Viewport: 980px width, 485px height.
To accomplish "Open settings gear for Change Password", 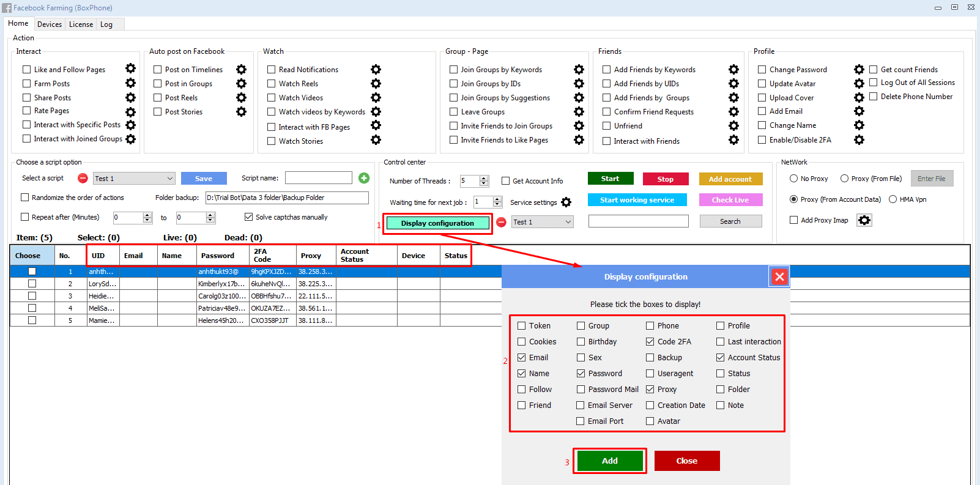I will 859,70.
